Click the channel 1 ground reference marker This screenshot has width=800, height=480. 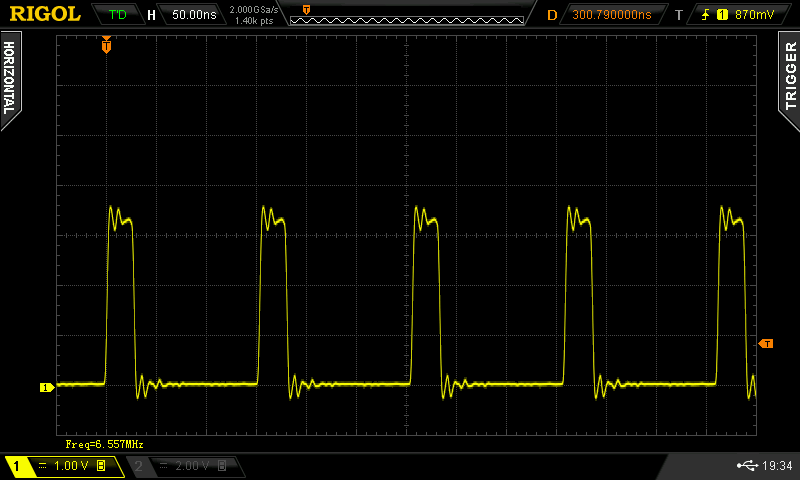point(45,387)
